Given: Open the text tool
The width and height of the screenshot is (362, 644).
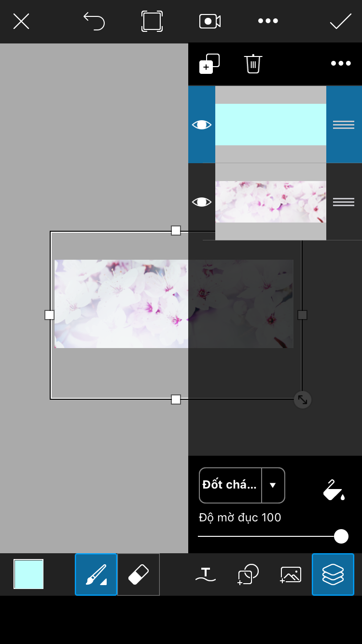Looking at the screenshot, I should [206, 574].
